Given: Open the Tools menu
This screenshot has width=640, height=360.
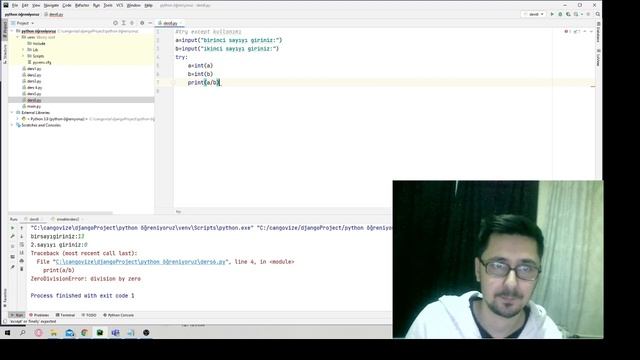Looking at the screenshot, I should point(108,5).
